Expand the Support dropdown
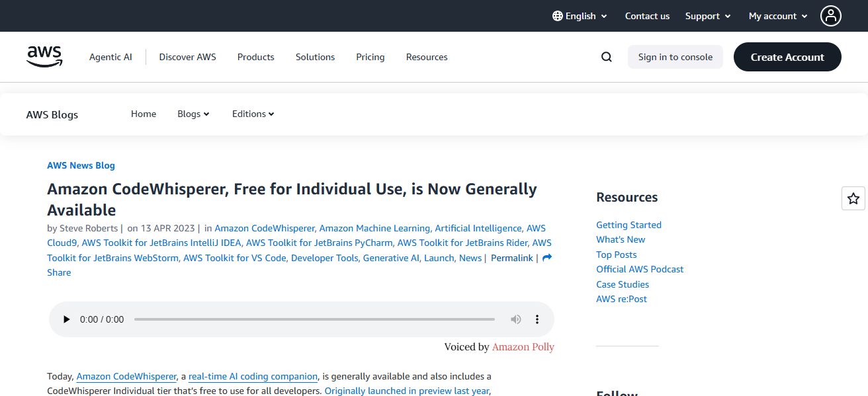Viewport: 868px width, 396px height. tap(708, 16)
